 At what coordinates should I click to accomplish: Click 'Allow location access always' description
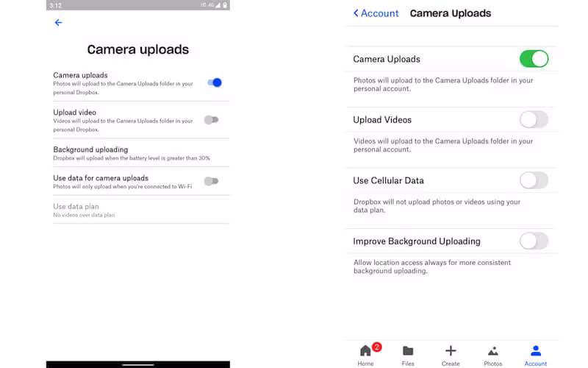click(432, 266)
